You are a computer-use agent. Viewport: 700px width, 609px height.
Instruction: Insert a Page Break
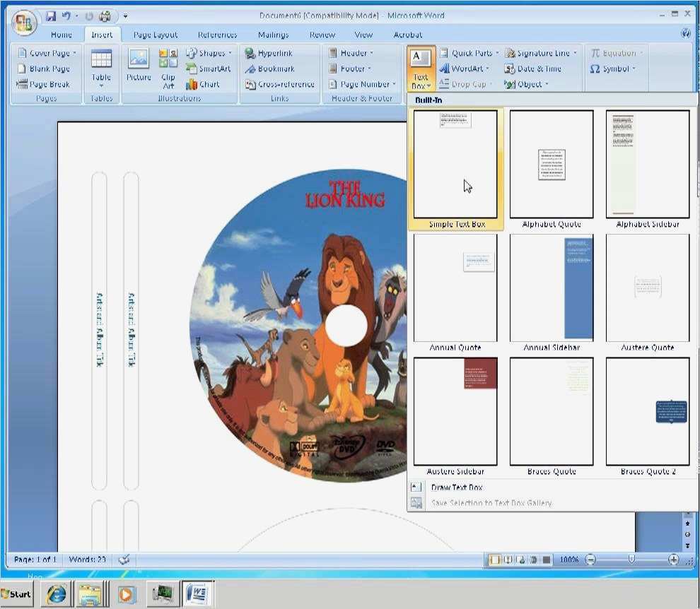click(43, 85)
